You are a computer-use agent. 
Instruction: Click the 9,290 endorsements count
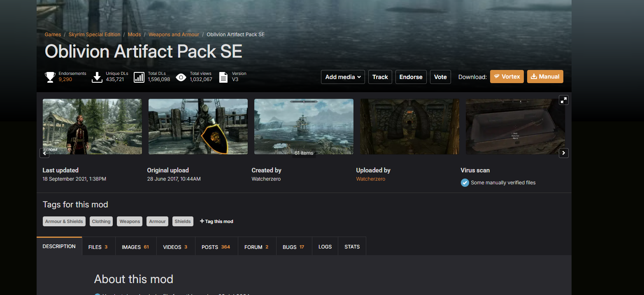pyautogui.click(x=65, y=79)
